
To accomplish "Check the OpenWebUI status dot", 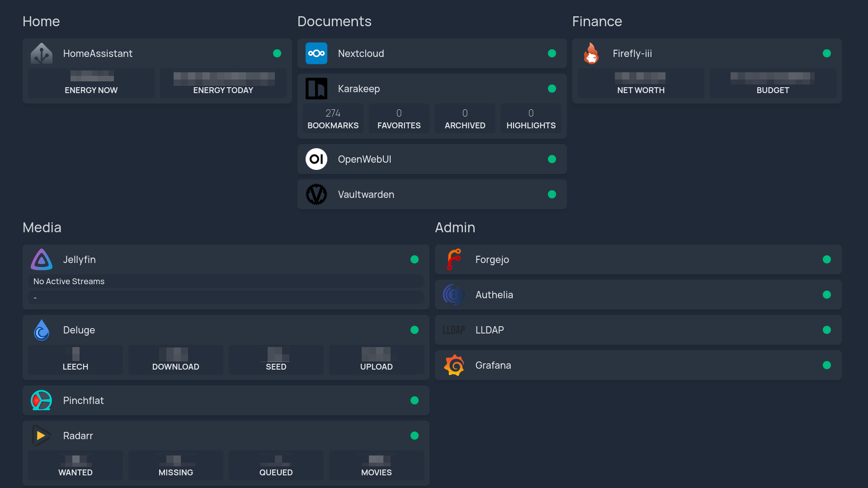I will point(552,159).
